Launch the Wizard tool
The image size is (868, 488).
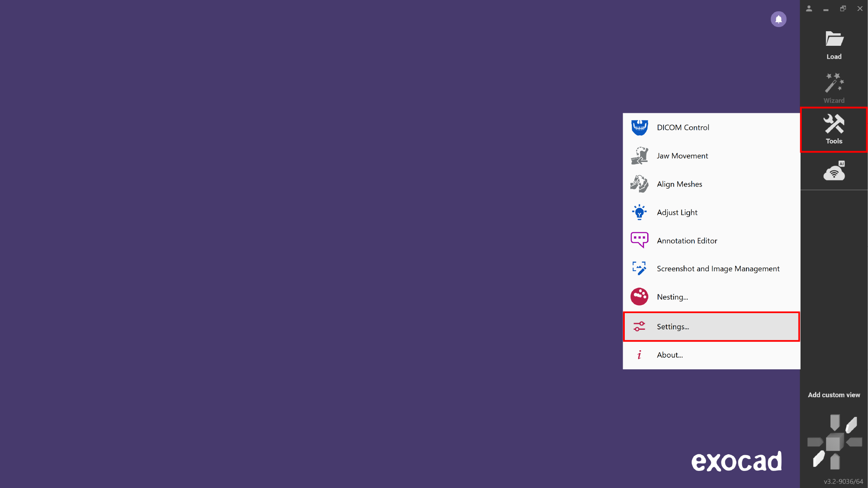coord(834,88)
